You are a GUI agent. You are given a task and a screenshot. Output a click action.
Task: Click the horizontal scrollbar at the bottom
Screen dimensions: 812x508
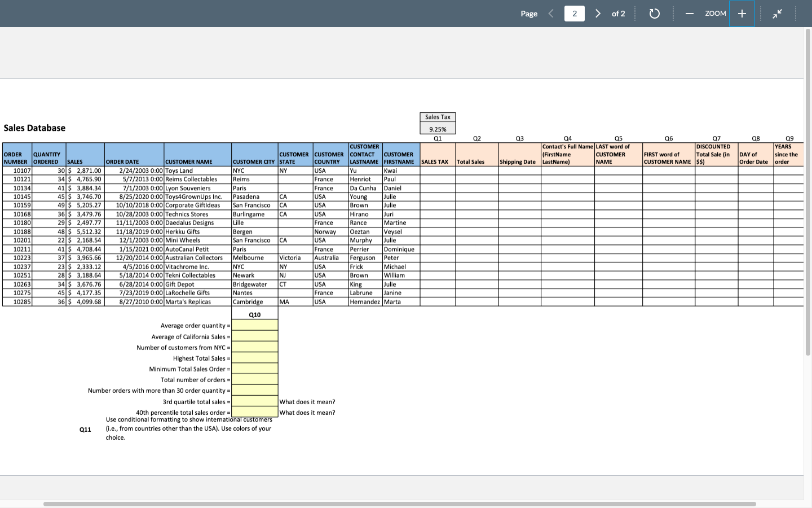pos(399,503)
